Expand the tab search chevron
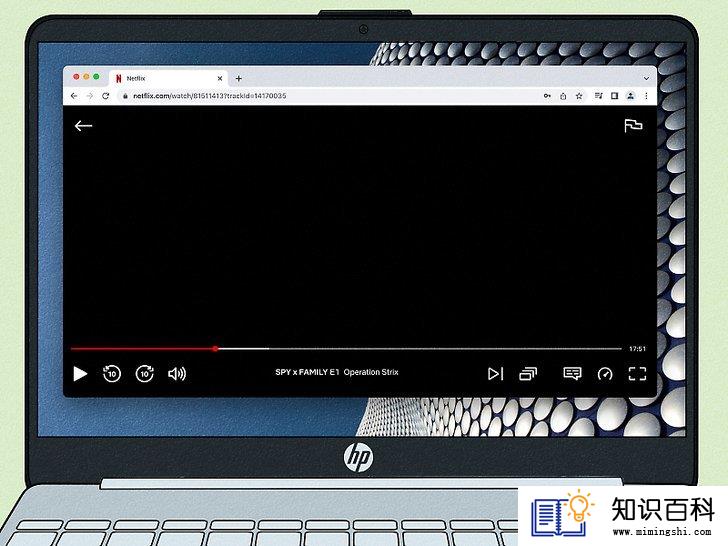Viewport: 728px width, 546px height. [x=646, y=78]
